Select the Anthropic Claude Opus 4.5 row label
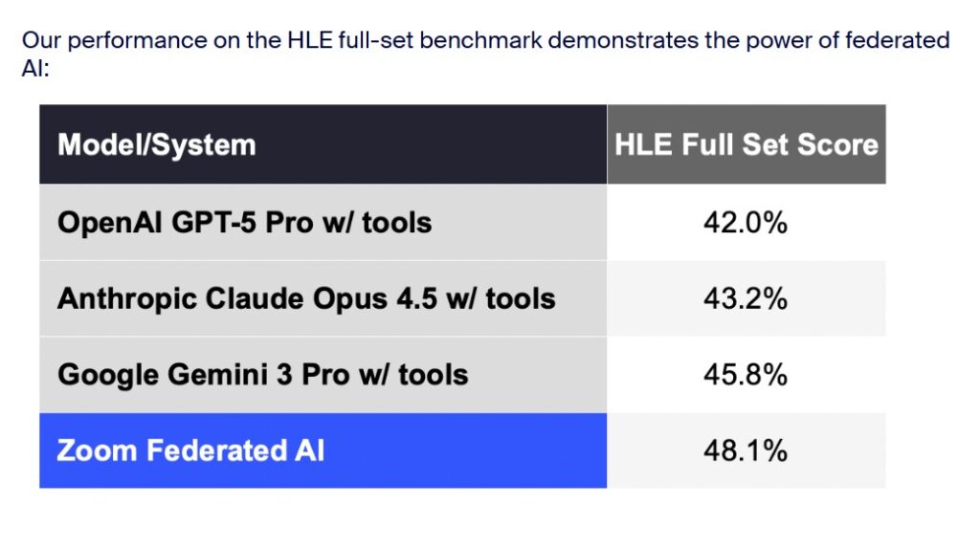Image resolution: width=980 pixels, height=548 pixels. click(305, 297)
